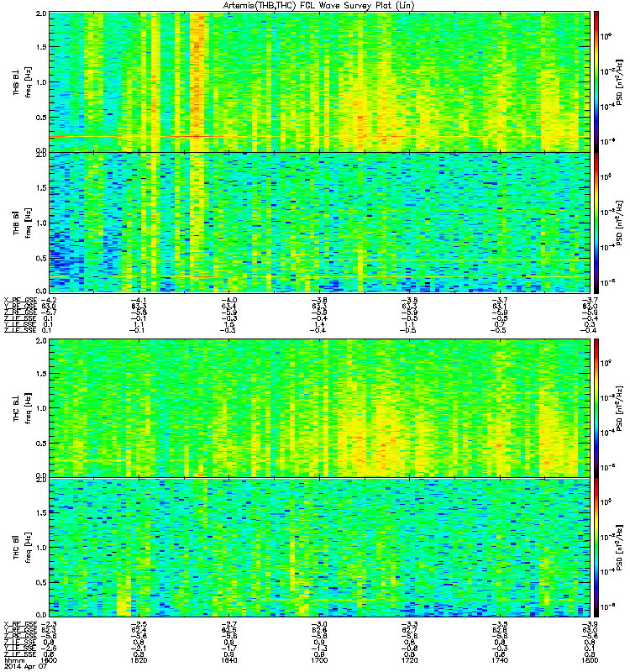Viewport: 630px width, 672px height.
Task: Click the THC Y position value '62.4'
Action: point(139,630)
